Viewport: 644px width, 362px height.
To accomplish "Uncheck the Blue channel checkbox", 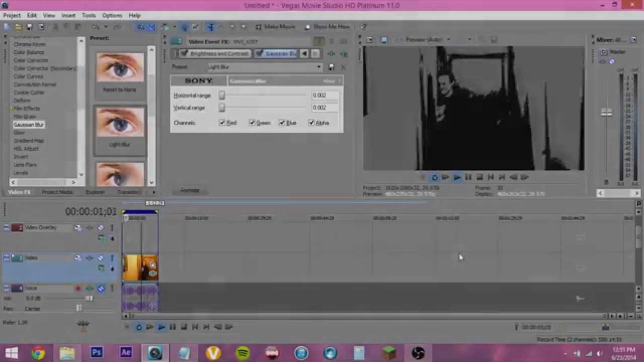I will (282, 123).
